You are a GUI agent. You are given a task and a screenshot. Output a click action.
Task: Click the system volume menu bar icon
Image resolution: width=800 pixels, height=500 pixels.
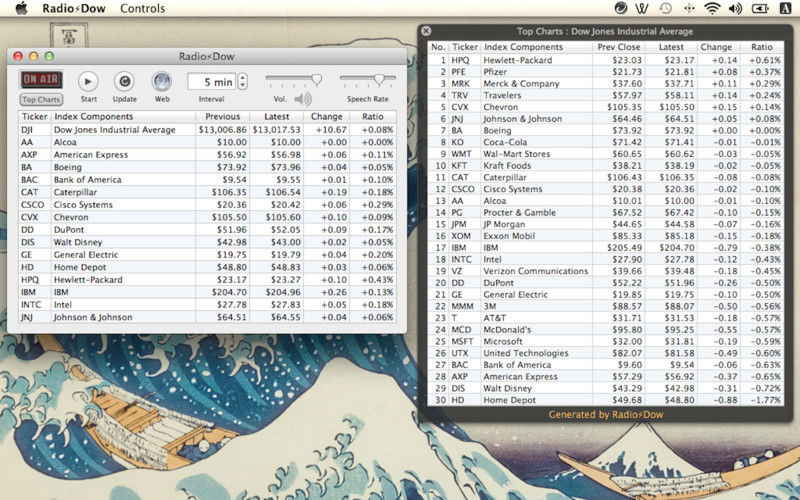[735, 8]
